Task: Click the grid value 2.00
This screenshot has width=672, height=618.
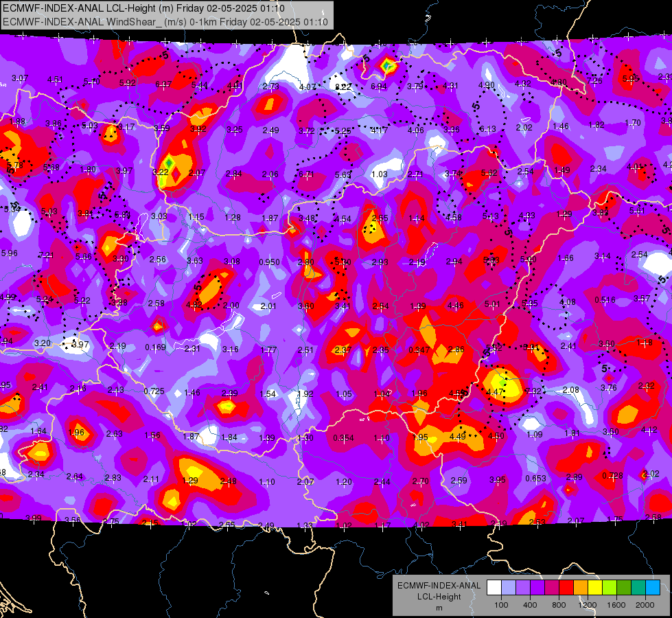Action: click(231, 306)
